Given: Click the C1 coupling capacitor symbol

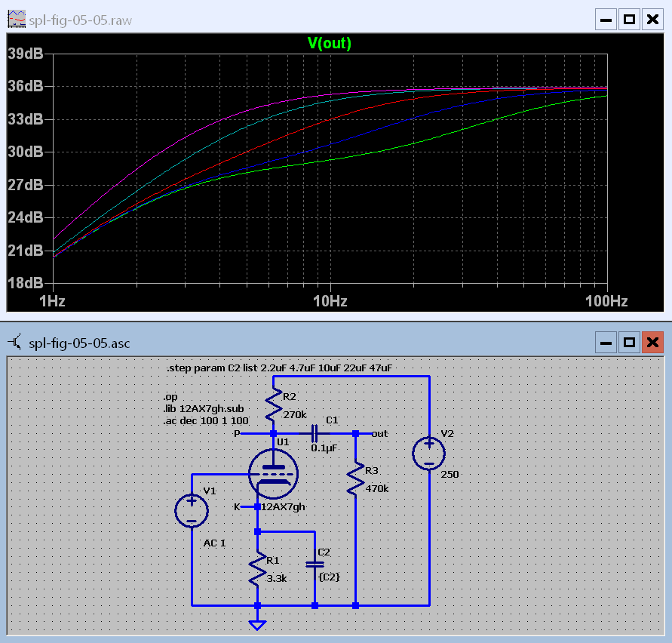Looking at the screenshot, I should point(315,433).
